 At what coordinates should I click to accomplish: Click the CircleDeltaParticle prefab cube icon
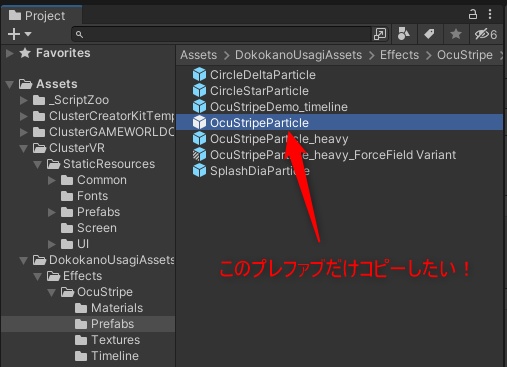coord(199,74)
